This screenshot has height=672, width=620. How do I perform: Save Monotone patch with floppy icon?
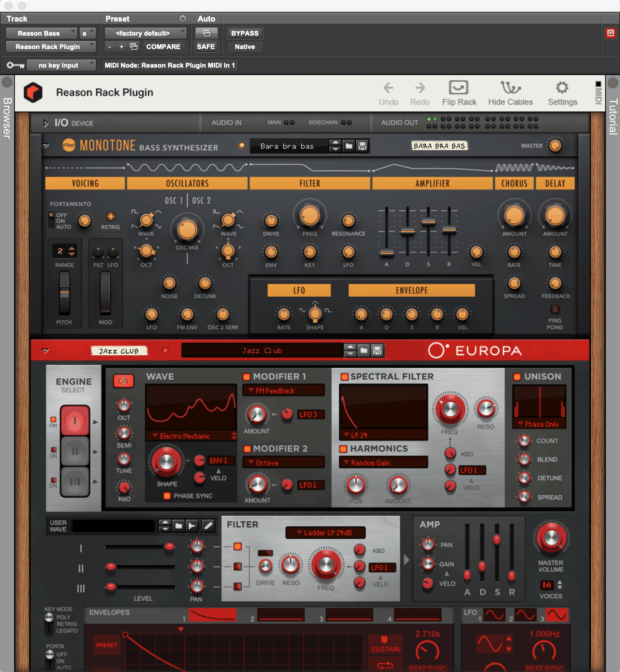pos(362,146)
